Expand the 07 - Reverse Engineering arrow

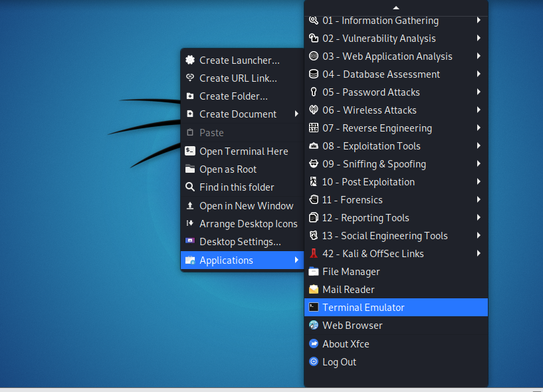coord(479,128)
